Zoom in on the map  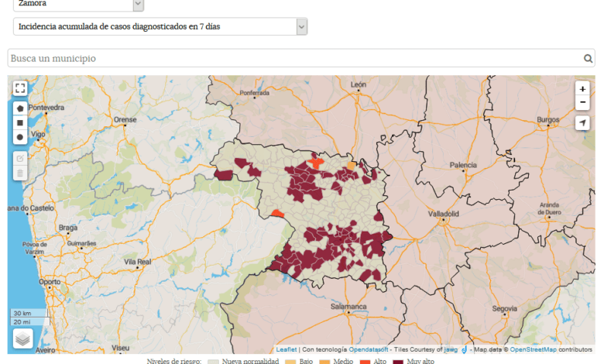coord(582,89)
